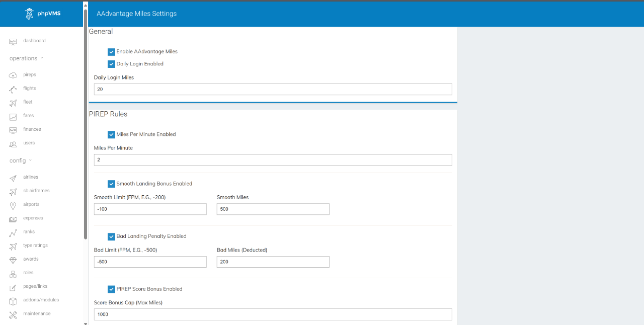Image resolution: width=644 pixels, height=325 pixels.
Task: Uncheck Enable AAdvantage Miles checkbox
Action: point(111,52)
